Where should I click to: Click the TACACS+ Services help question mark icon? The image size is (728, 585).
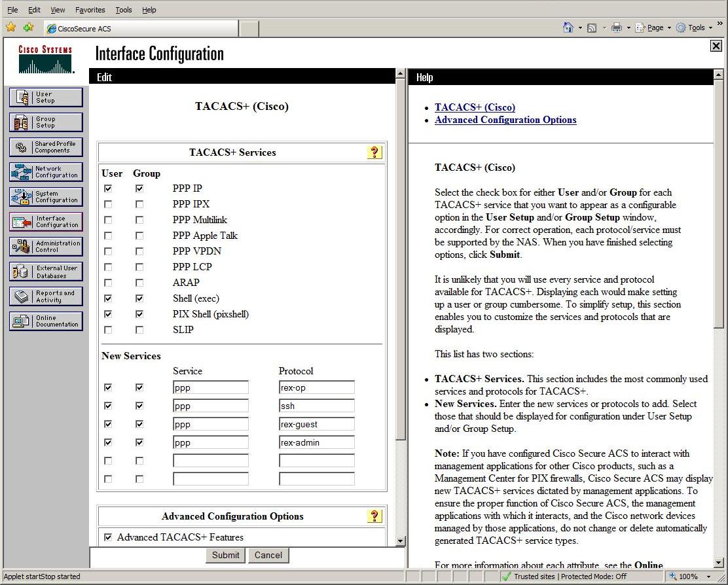pyautogui.click(x=374, y=152)
